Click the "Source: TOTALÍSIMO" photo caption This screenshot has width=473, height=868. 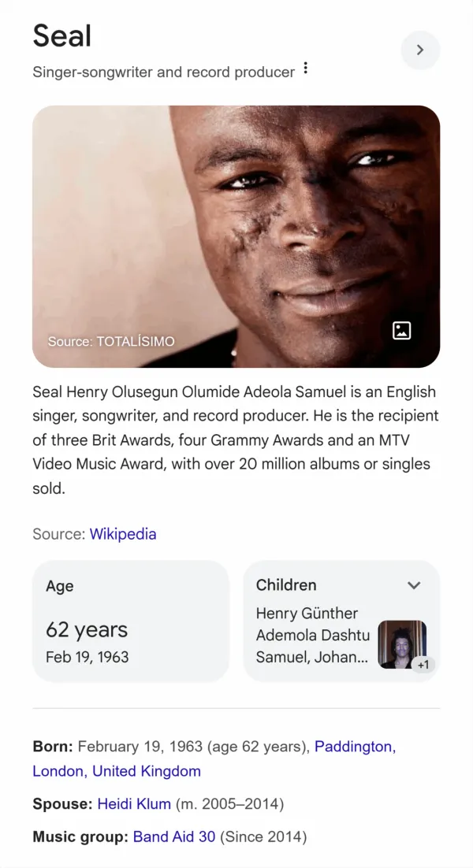[111, 342]
